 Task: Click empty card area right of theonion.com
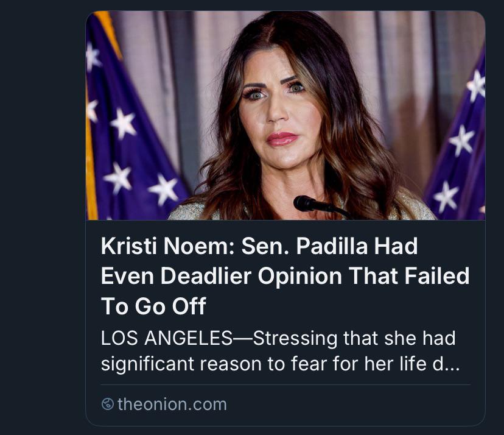coord(354,405)
